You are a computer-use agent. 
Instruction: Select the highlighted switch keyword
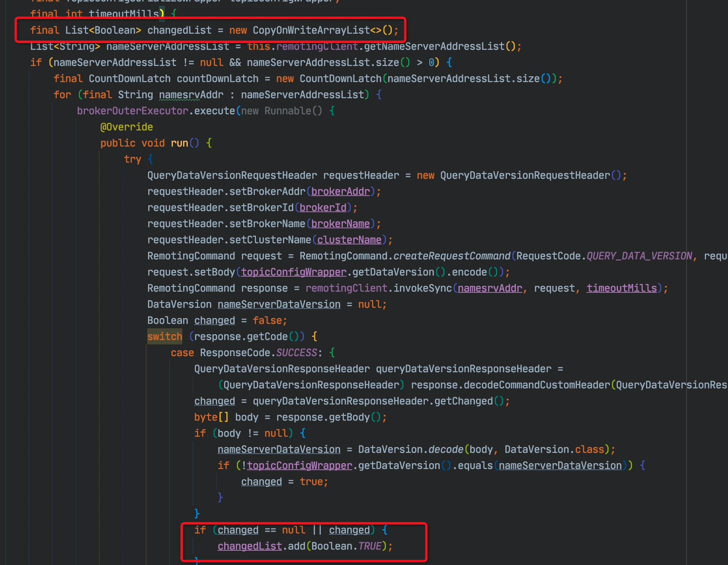click(x=164, y=336)
